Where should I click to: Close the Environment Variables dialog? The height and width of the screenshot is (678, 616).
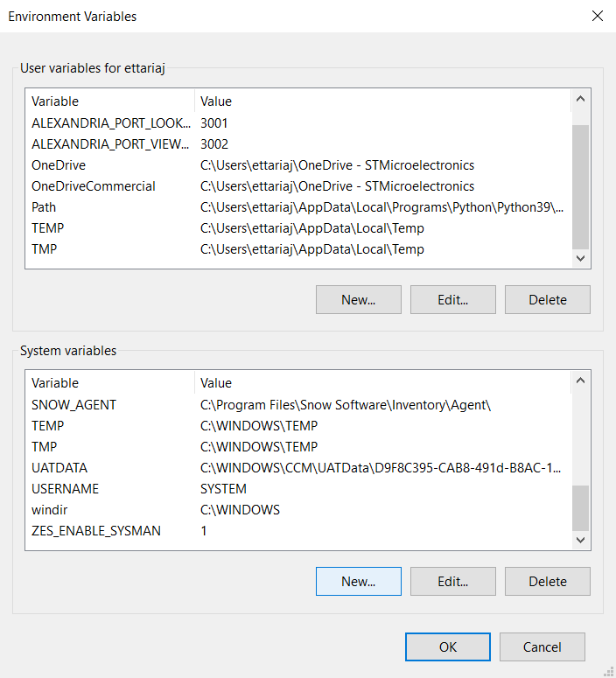(x=598, y=16)
